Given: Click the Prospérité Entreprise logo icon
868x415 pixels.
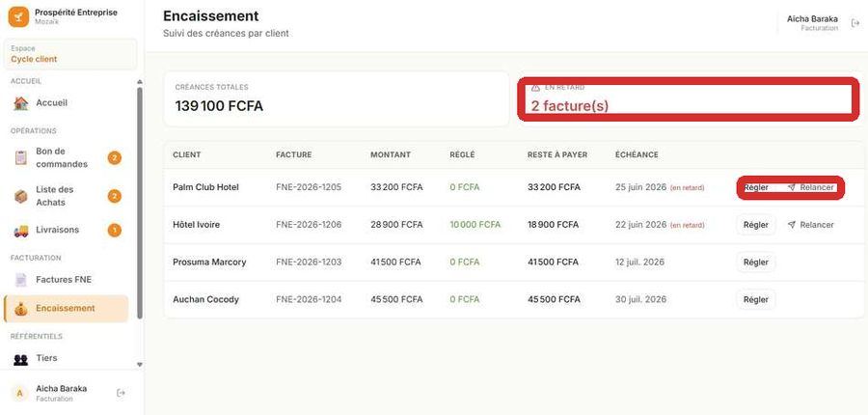Looking at the screenshot, I should [x=17, y=16].
